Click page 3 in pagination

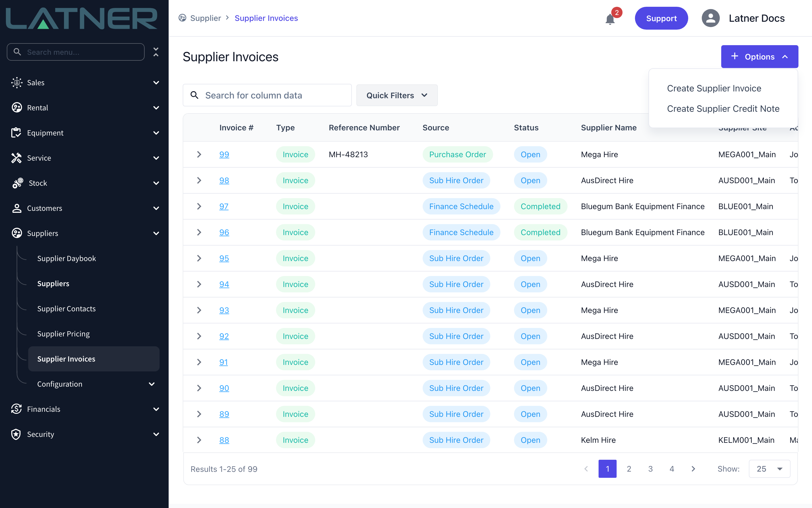[650, 469]
